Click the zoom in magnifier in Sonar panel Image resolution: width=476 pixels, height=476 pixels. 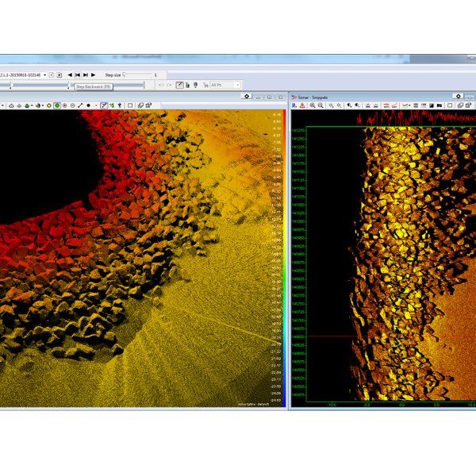pos(313,106)
